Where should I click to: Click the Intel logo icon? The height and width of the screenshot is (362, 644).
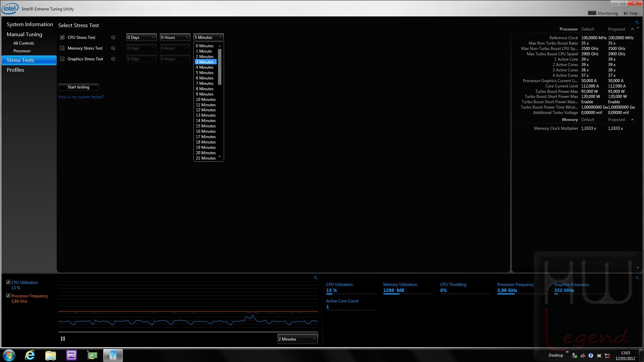[x=10, y=8]
